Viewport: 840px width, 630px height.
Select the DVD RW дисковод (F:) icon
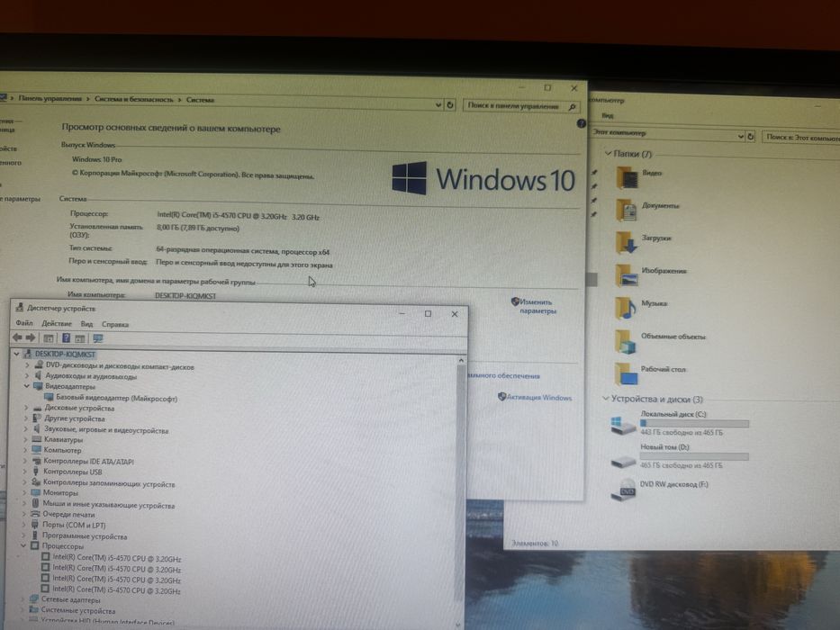click(x=623, y=490)
